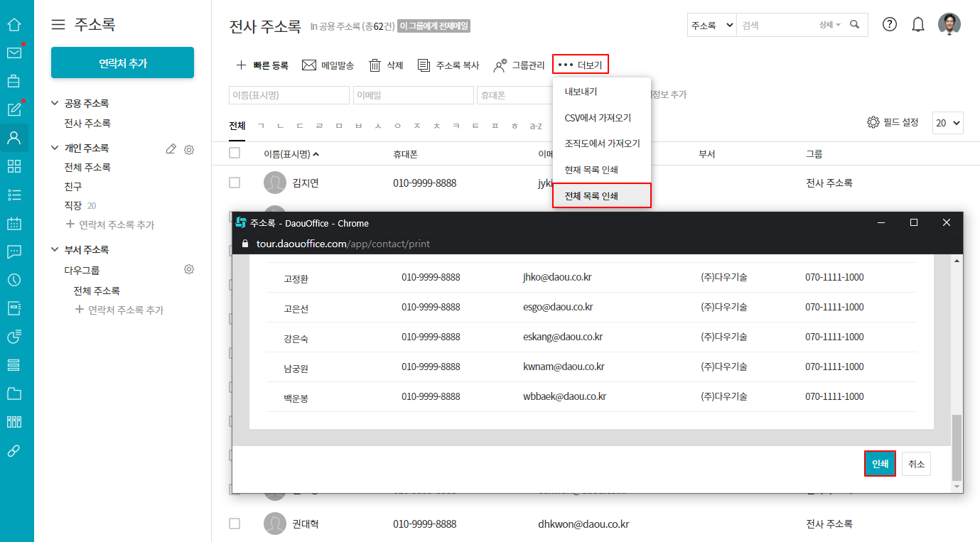Choose 전체 목록 인쇄 menu item
The image size is (980, 542).
click(591, 195)
